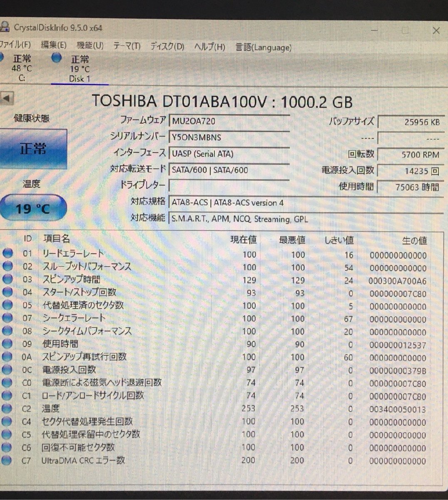Click the power on count 14235 回

[411, 171]
